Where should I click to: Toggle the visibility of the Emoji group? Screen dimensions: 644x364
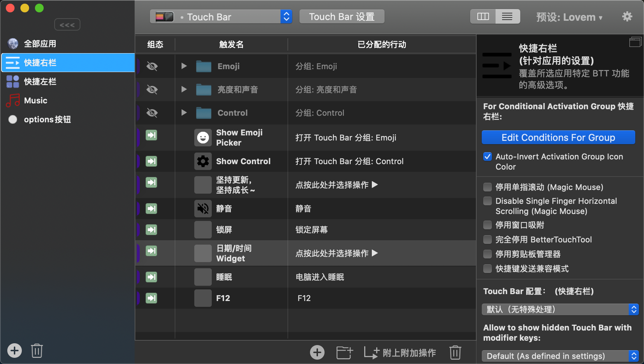(152, 66)
